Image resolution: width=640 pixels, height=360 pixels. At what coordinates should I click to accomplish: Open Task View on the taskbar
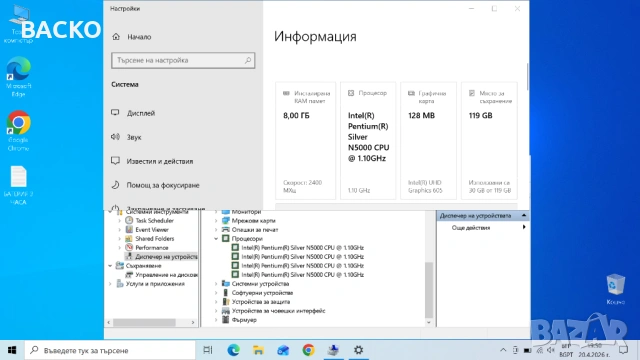coord(208,350)
